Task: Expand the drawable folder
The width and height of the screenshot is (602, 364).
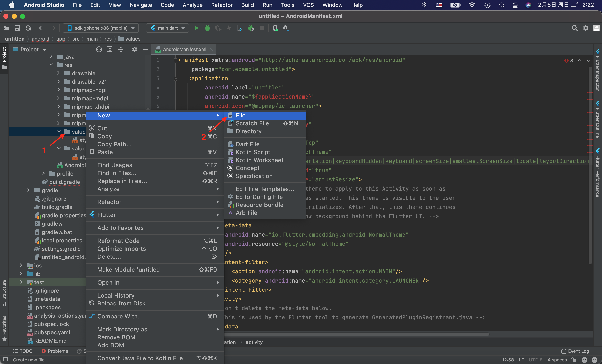Action: (x=59, y=73)
